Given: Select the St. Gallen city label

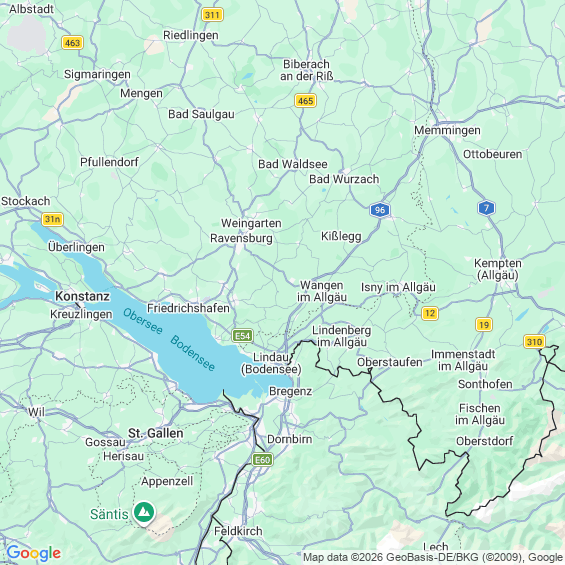Looking at the screenshot, I should point(156,433).
